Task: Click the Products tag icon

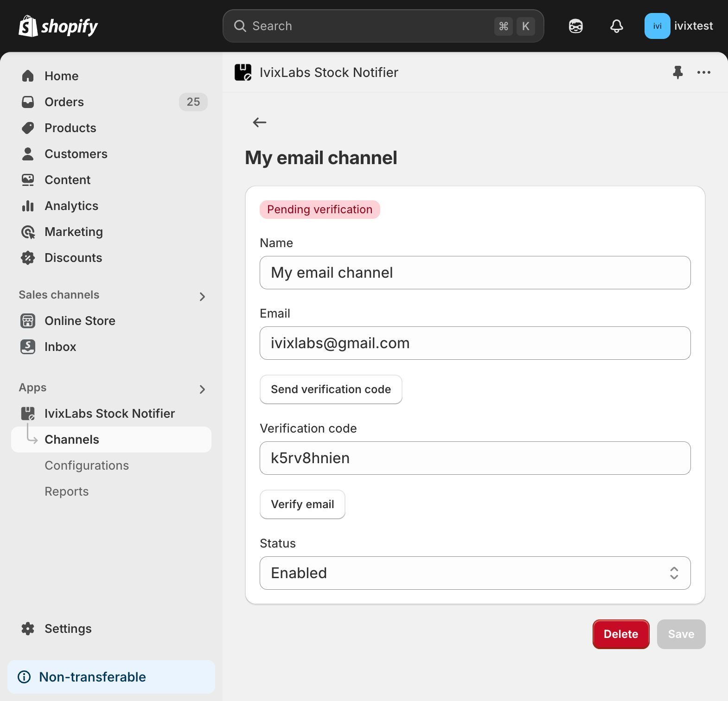Action: point(28,128)
